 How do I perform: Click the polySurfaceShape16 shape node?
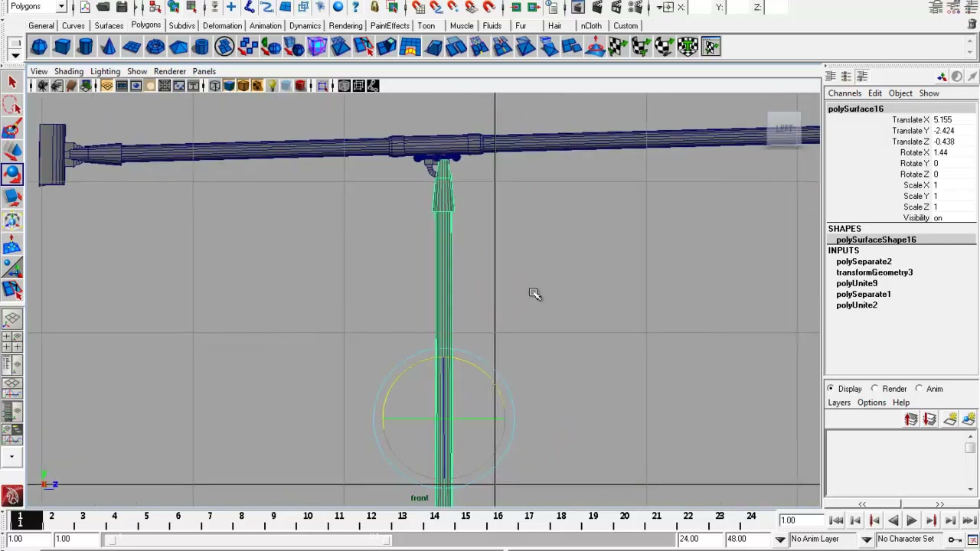876,240
